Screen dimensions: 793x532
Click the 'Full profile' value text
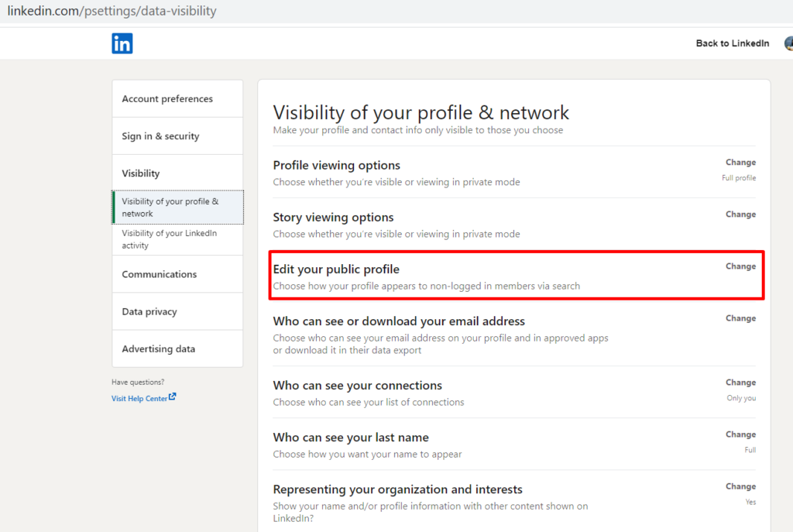click(x=739, y=178)
